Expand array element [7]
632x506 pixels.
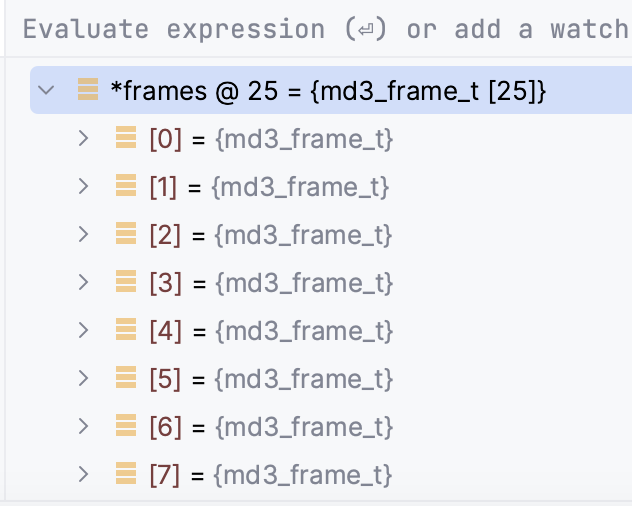(x=83, y=474)
